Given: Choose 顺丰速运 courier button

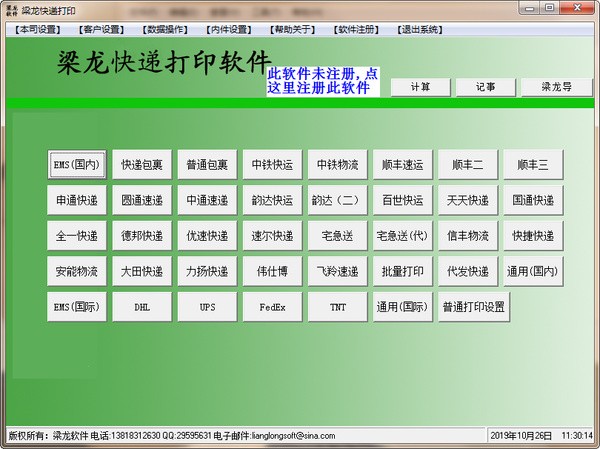Looking at the screenshot, I should [x=403, y=165].
